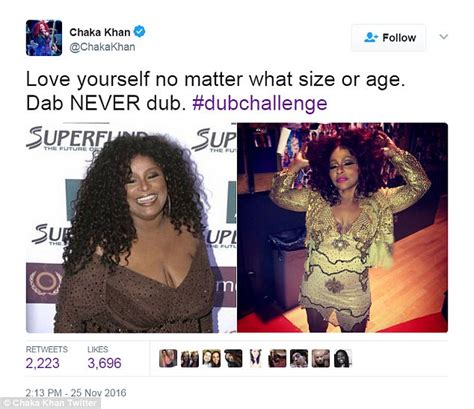The height and width of the screenshot is (409, 474).
Task: Open the left photo with Superfund backdrop
Action: (x=131, y=228)
